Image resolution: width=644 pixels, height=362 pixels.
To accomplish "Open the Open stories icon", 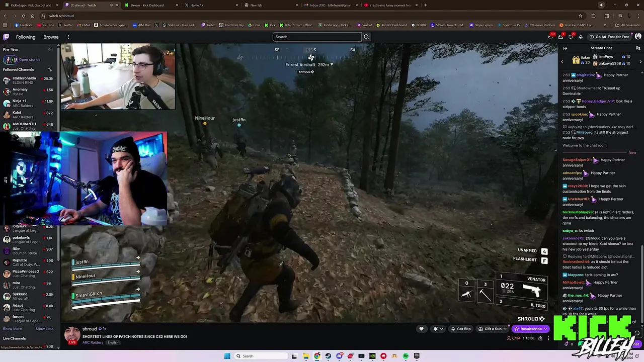I will [10, 60].
